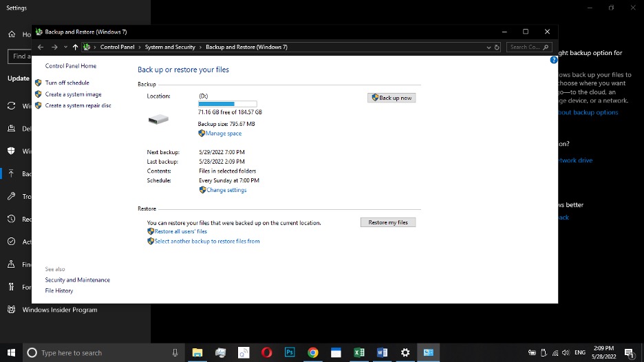
Task: Open Security and Maintenance link
Action: pyautogui.click(x=77, y=280)
